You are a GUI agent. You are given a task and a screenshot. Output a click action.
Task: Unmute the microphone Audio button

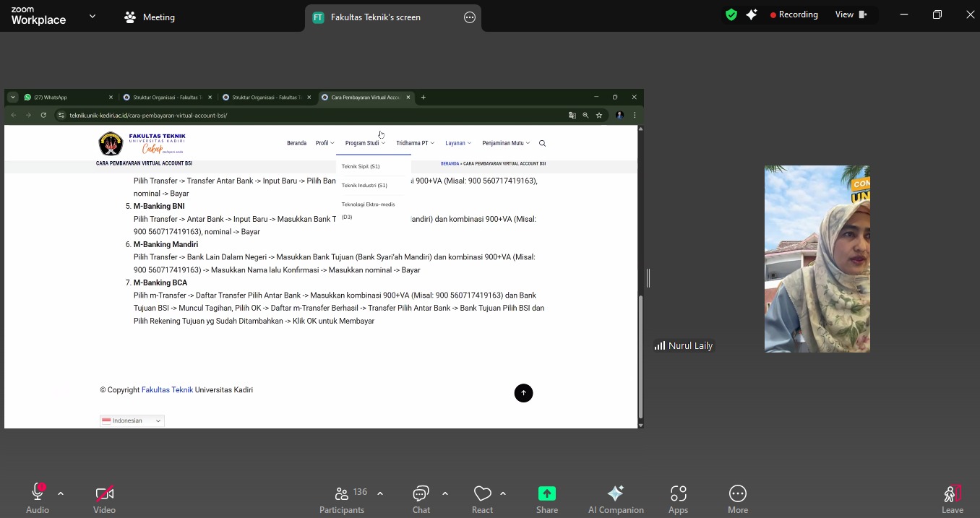coord(38,499)
